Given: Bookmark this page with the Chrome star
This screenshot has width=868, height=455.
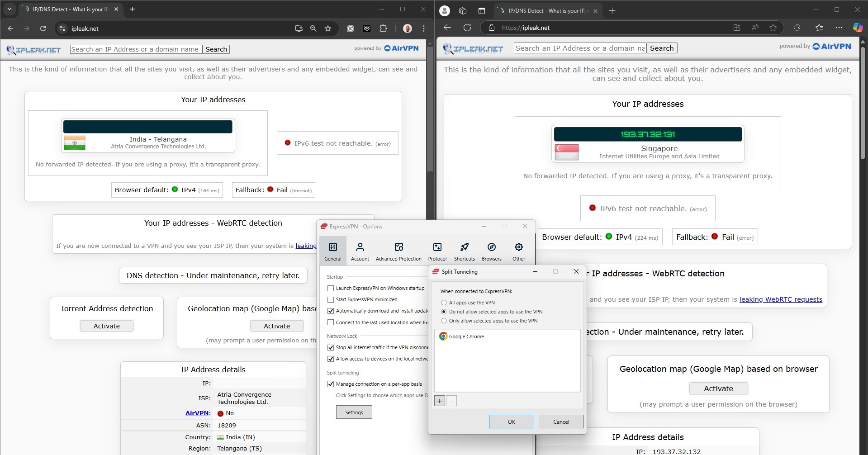Looking at the screenshot, I should click(328, 28).
